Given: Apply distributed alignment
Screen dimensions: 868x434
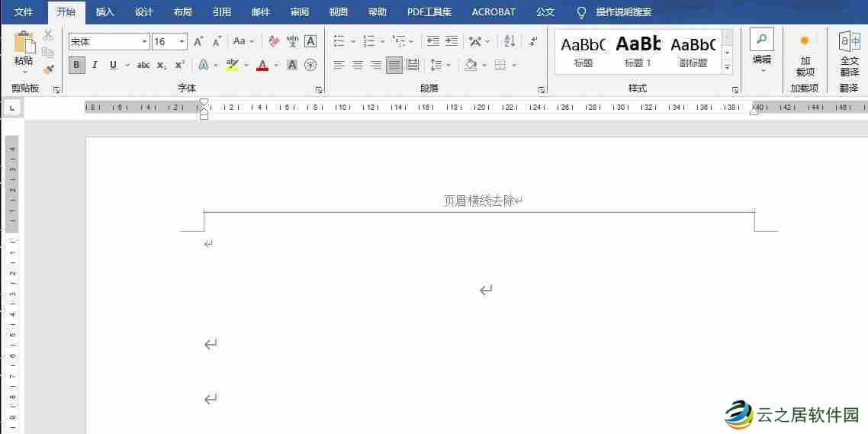Looking at the screenshot, I should pos(413,66).
